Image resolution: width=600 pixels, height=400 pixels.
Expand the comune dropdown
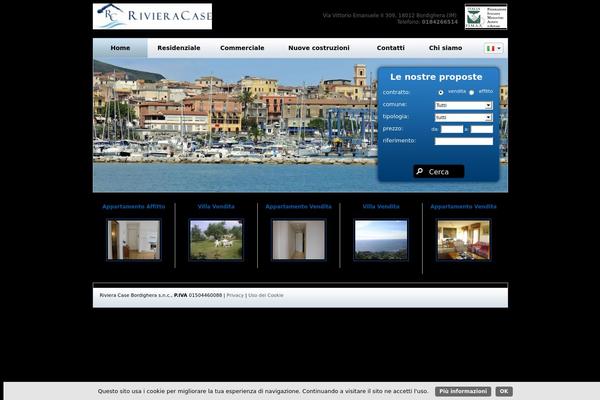pyautogui.click(x=463, y=105)
